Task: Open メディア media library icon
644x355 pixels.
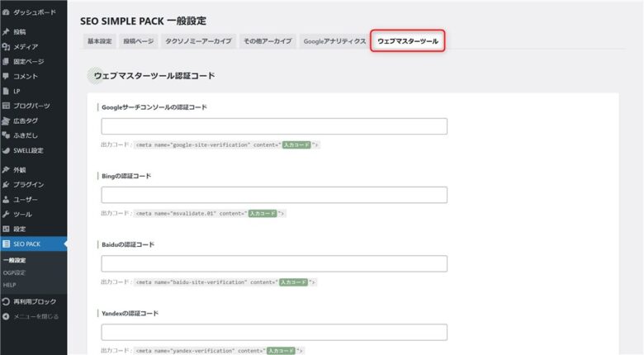Action: click(6, 47)
